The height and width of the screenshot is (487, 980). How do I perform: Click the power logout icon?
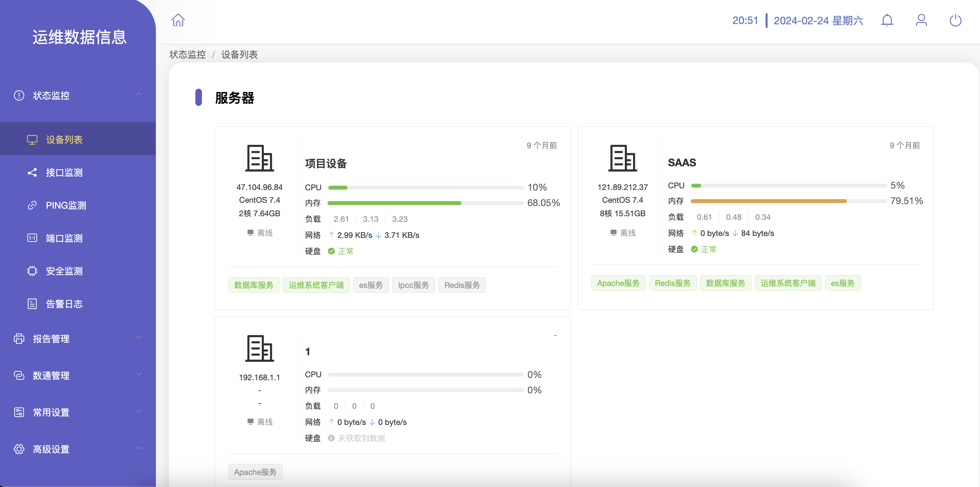[x=955, y=20]
